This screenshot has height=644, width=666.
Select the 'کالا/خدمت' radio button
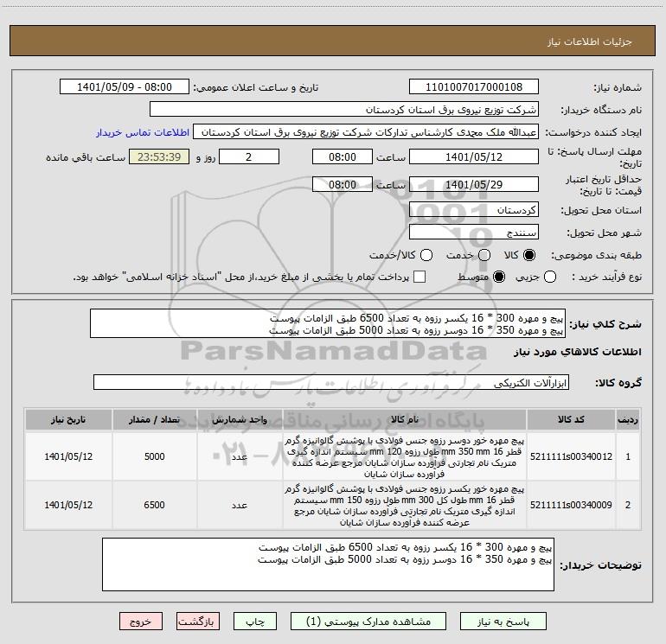426,255
